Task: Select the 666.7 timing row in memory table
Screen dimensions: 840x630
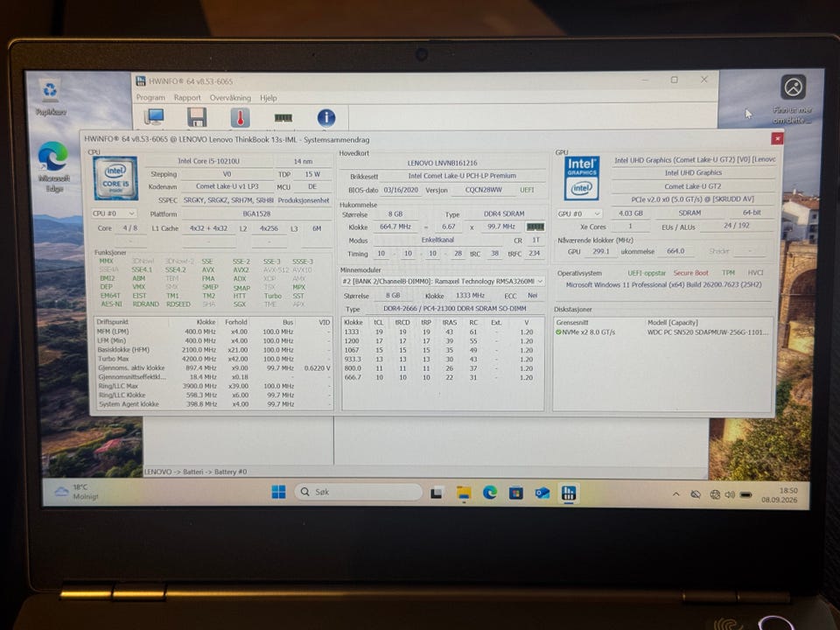Action: (442, 377)
